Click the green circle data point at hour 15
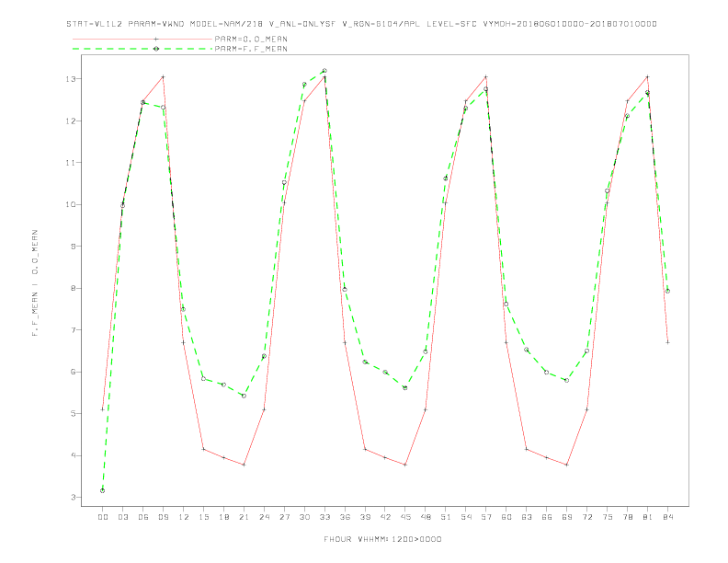728x563 pixels. pos(203,379)
